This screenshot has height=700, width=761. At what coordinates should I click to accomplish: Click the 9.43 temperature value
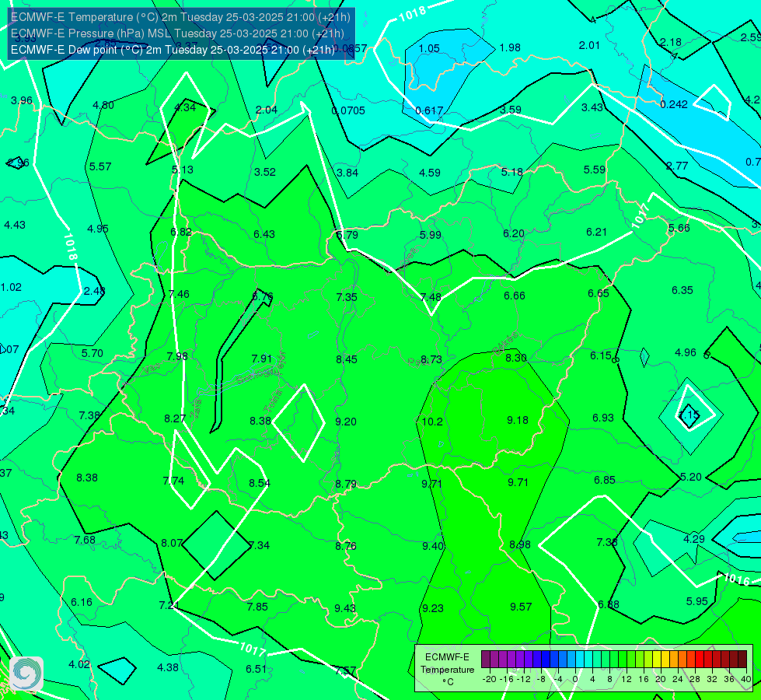[345, 609]
